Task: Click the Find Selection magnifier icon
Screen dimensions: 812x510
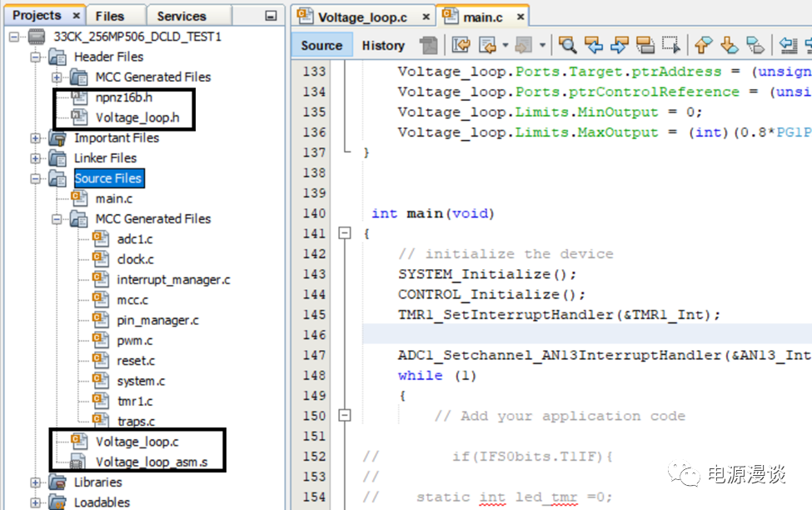Action: tap(567, 45)
